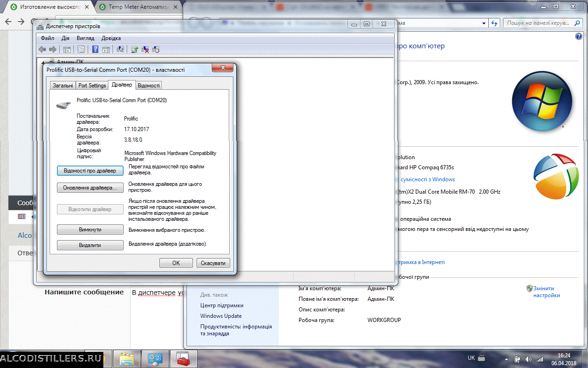
Task: Open the Центр підтримки link
Action: click(222, 305)
